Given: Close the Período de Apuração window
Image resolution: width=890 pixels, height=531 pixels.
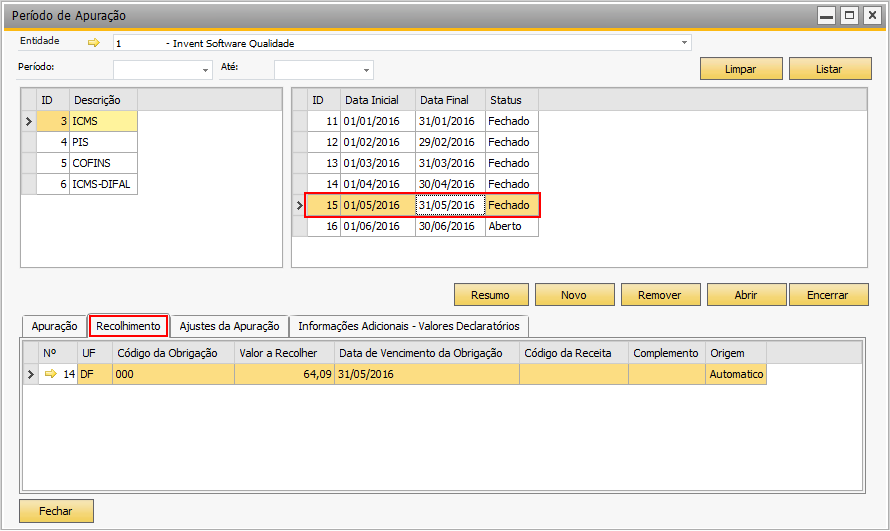Looking at the screenshot, I should pyautogui.click(x=872, y=15).
